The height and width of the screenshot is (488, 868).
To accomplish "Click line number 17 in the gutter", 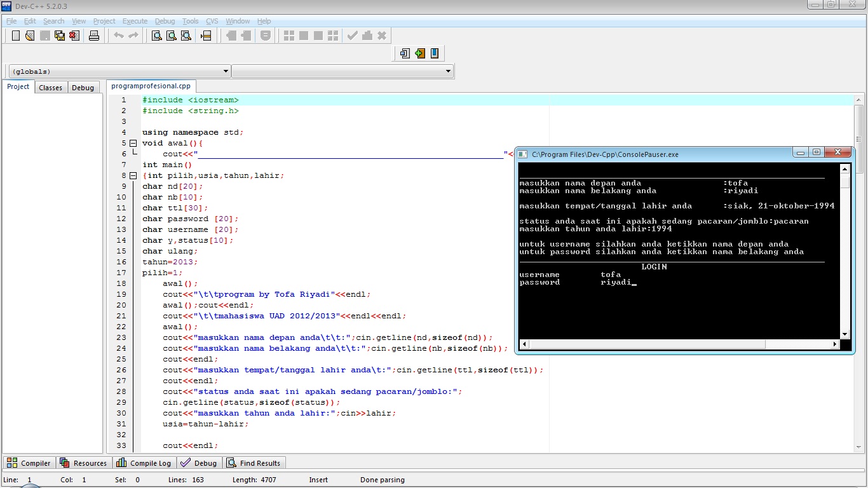I will 121,273.
